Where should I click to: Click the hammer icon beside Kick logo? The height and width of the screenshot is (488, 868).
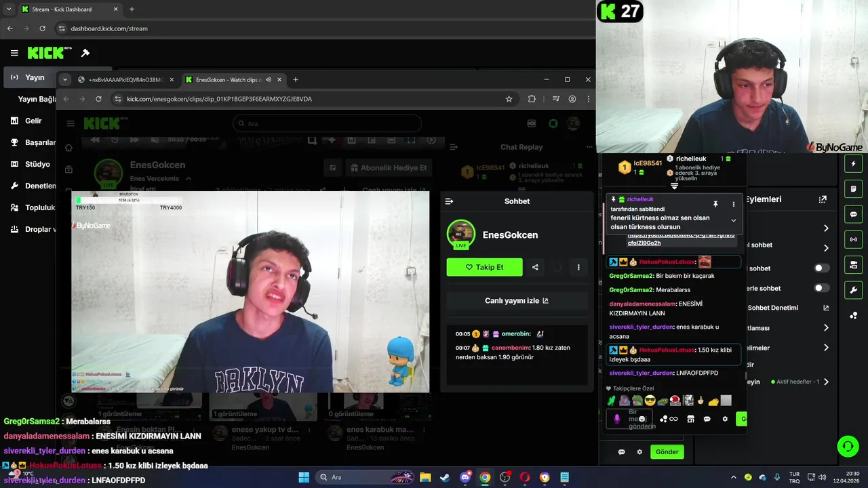point(85,53)
